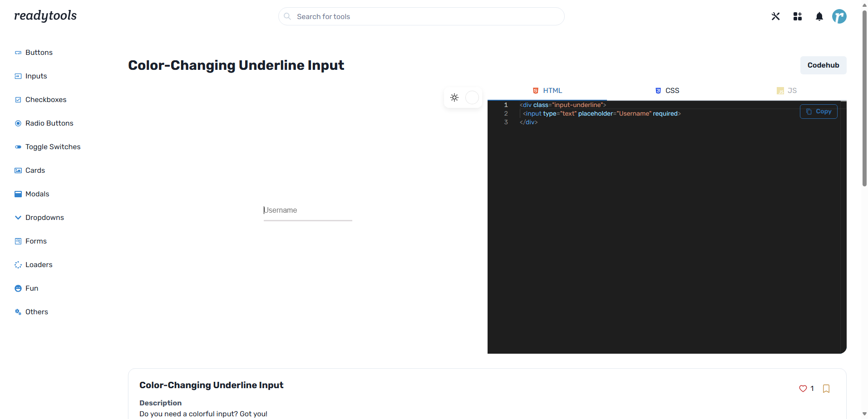Open the Radio Buttons category
Image resolution: width=868 pixels, height=419 pixels.
click(49, 123)
